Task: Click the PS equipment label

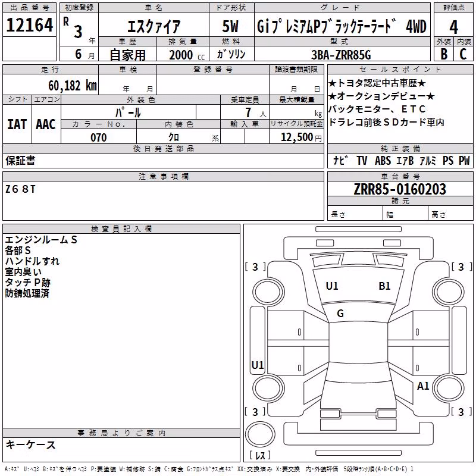Action: (448, 160)
